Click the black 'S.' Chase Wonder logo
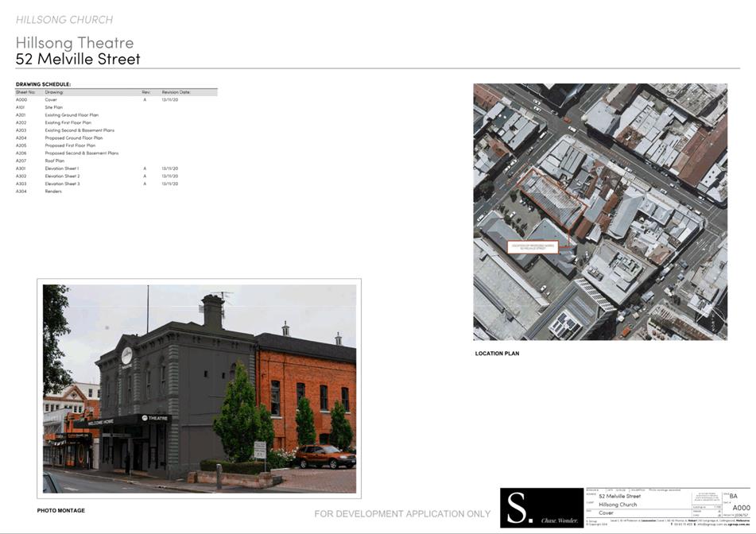 (541, 508)
